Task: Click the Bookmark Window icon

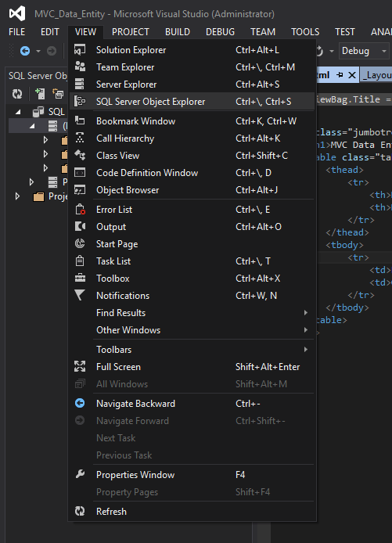Action: point(80,120)
